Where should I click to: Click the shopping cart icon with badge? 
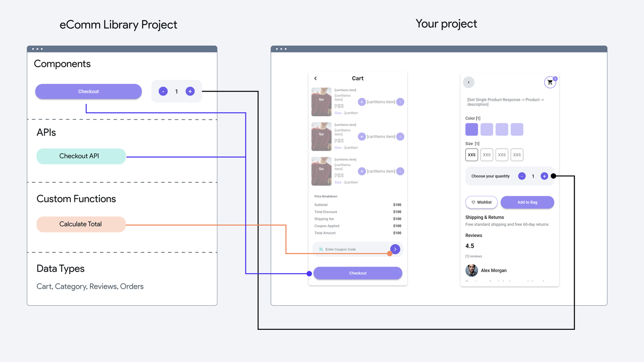click(x=551, y=82)
